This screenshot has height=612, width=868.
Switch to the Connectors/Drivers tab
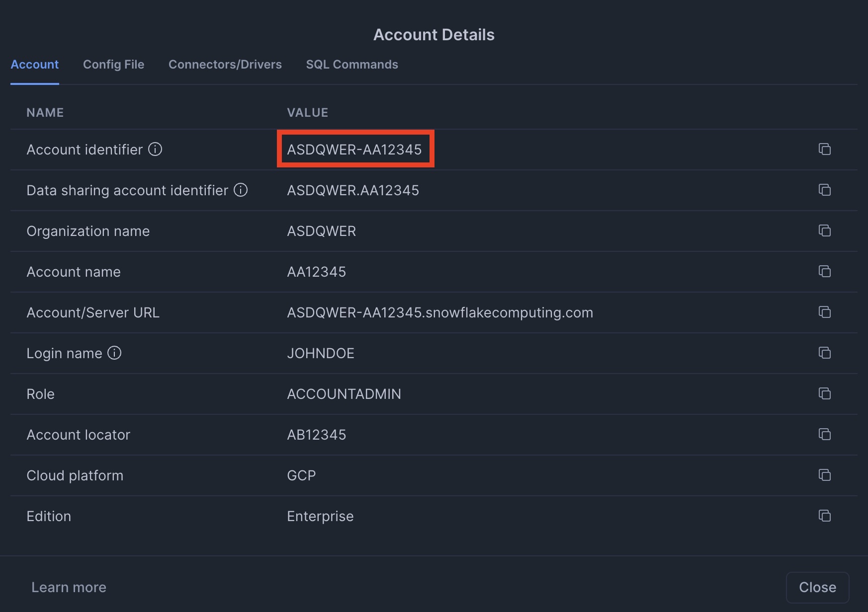point(225,65)
